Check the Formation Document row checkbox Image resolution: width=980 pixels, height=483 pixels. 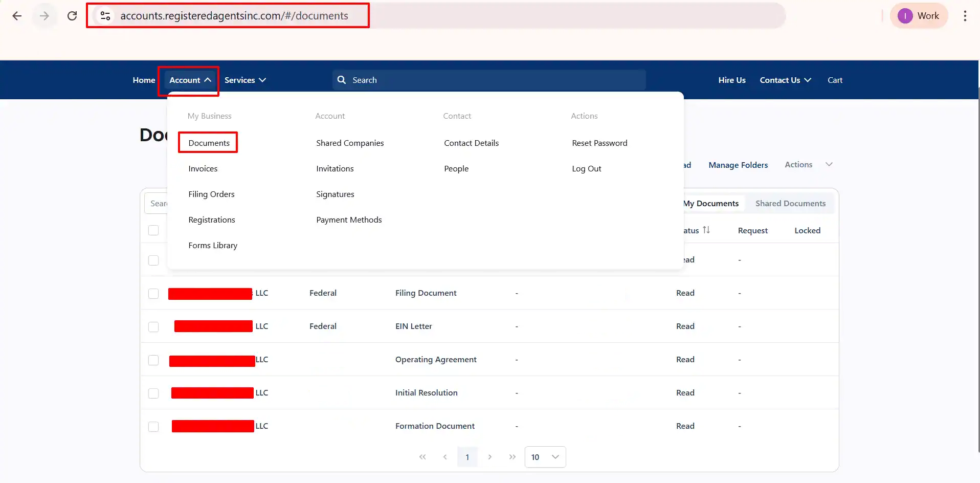153,426
